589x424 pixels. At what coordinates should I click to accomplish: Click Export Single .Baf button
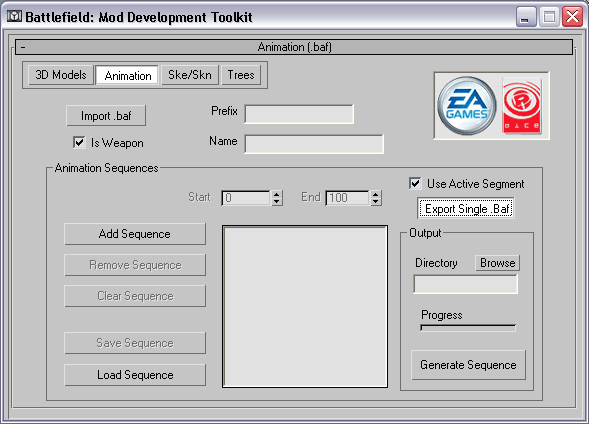point(466,208)
